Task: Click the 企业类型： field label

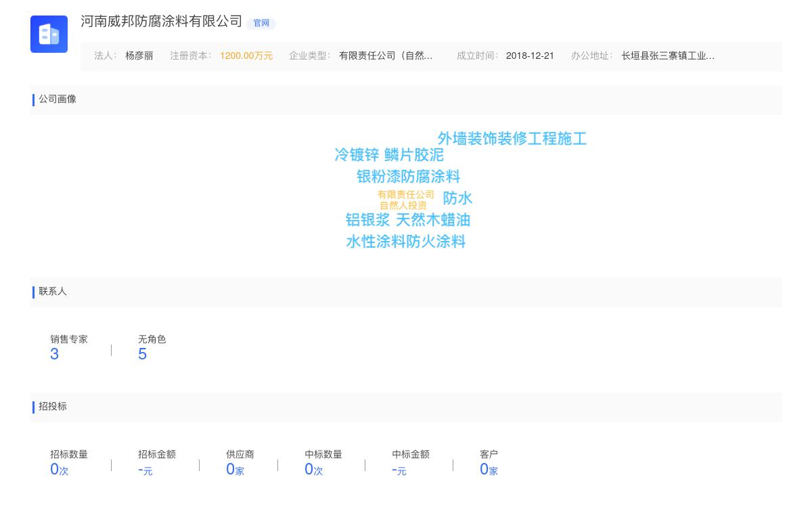Action: [x=310, y=56]
